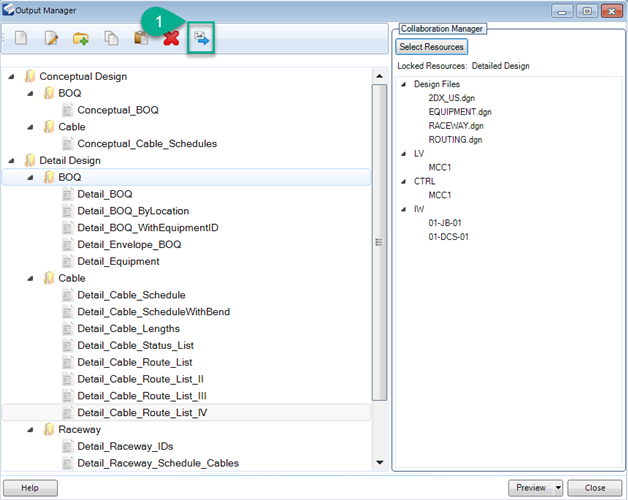The width and height of the screenshot is (628, 500).
Task: Click the Conceptual Design folder icon
Action: pyautogui.click(x=30, y=76)
